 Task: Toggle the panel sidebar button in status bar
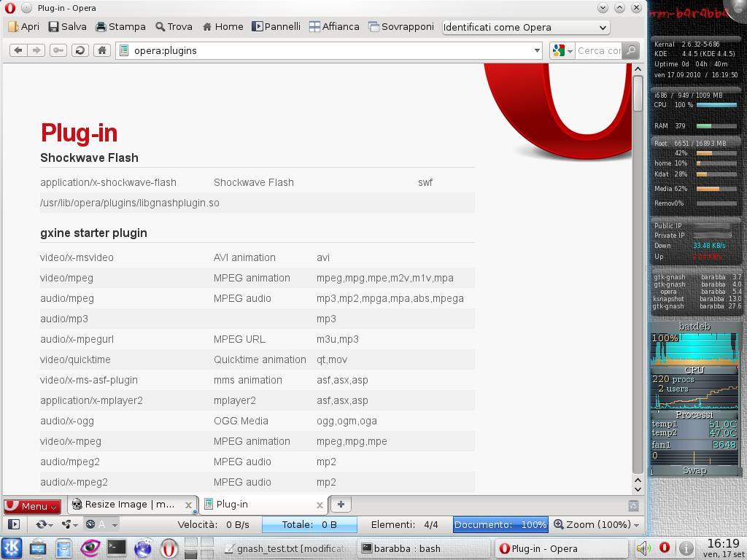point(13,524)
